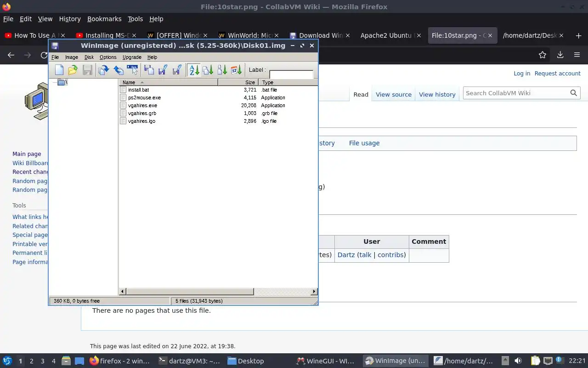Viewport: 588px width, 368px height.
Task: Click WinImage New image toolbar icon
Action: pos(59,70)
